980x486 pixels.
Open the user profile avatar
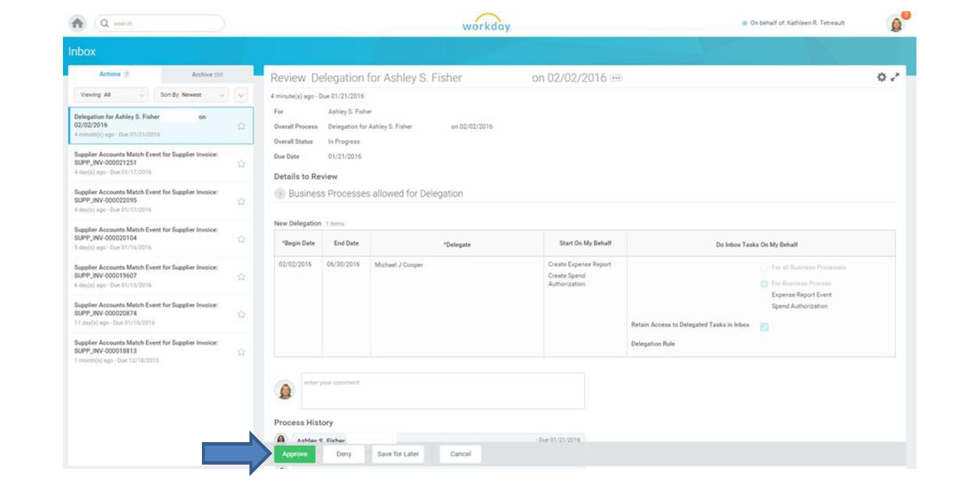coord(895,24)
